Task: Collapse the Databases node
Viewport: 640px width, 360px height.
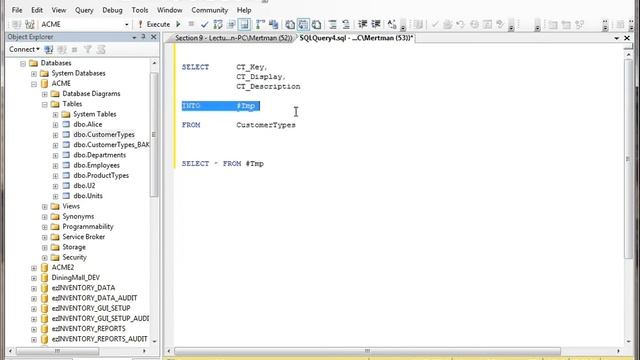Action: coord(23,63)
